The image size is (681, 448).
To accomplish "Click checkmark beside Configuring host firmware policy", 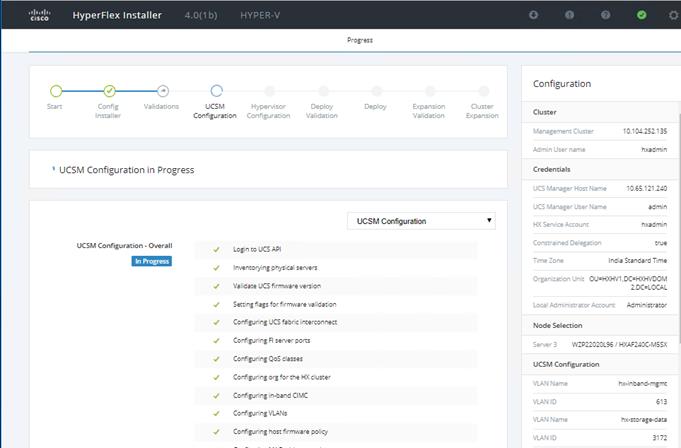I will 216,432.
